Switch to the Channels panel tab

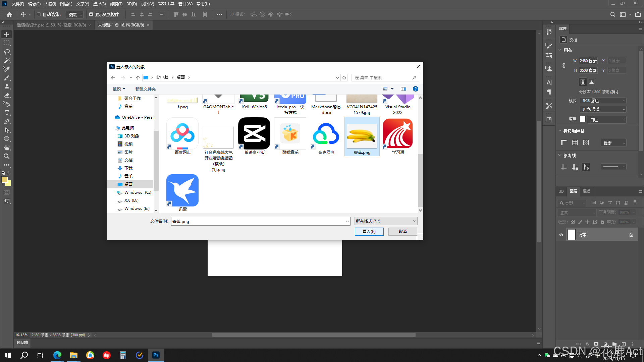586,191
